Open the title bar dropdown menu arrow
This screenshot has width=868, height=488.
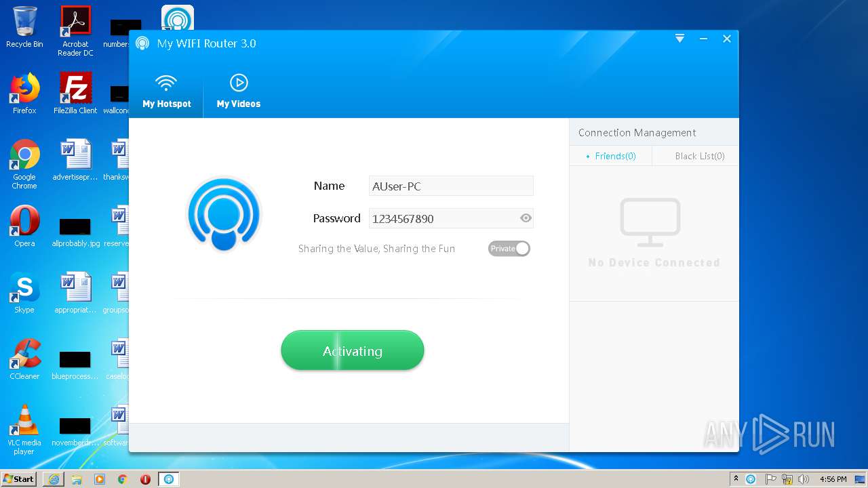[x=679, y=39]
